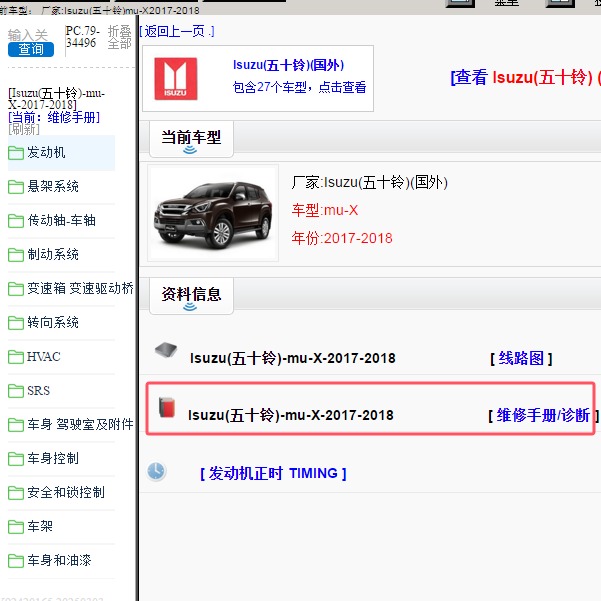Select the SRS tree item label
This screenshot has width=601, height=601.
[x=38, y=391]
